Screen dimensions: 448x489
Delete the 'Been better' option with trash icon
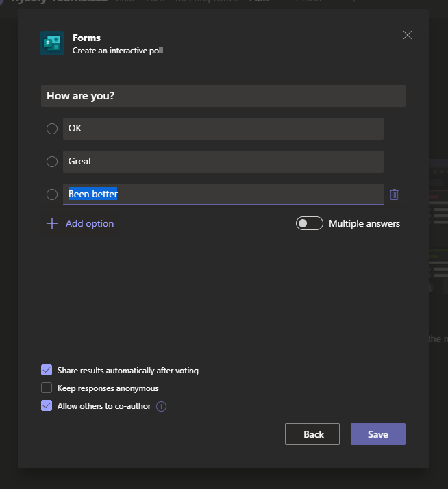394,195
